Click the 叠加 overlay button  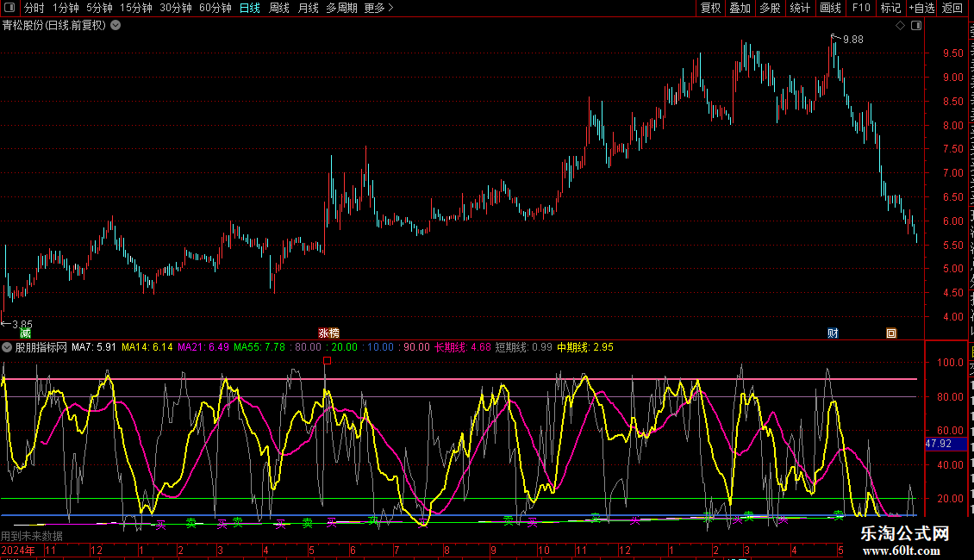coord(740,8)
